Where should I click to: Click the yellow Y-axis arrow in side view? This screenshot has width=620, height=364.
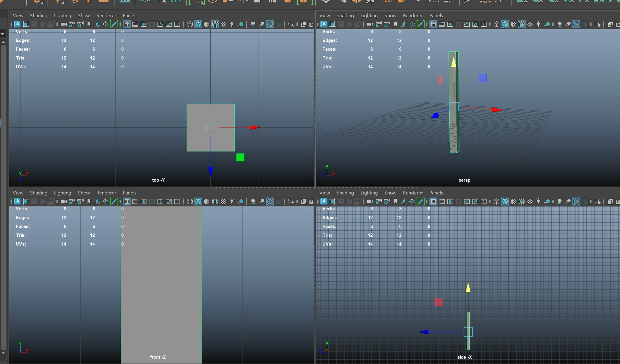(468, 287)
